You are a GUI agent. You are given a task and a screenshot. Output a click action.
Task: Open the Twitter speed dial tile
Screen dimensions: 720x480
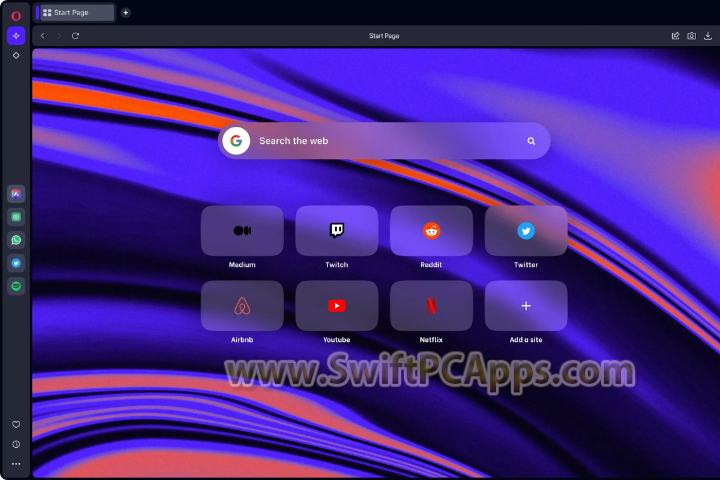pyautogui.click(x=526, y=231)
